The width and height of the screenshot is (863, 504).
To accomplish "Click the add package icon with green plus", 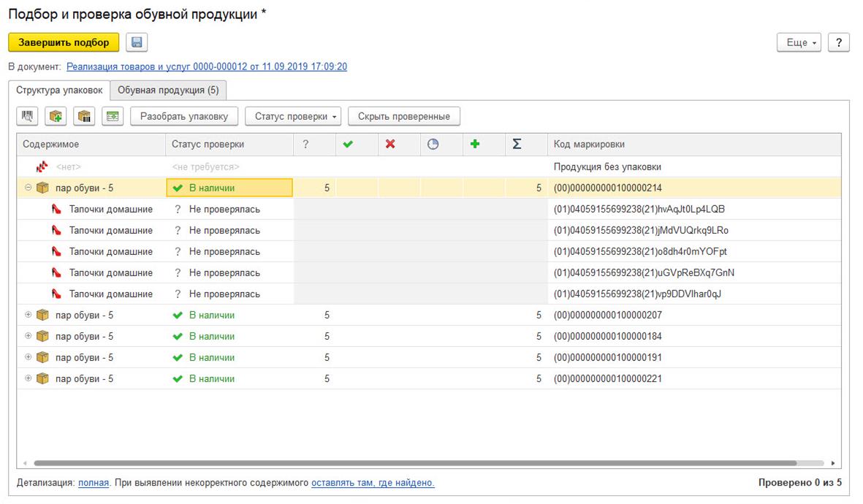I will [x=56, y=116].
